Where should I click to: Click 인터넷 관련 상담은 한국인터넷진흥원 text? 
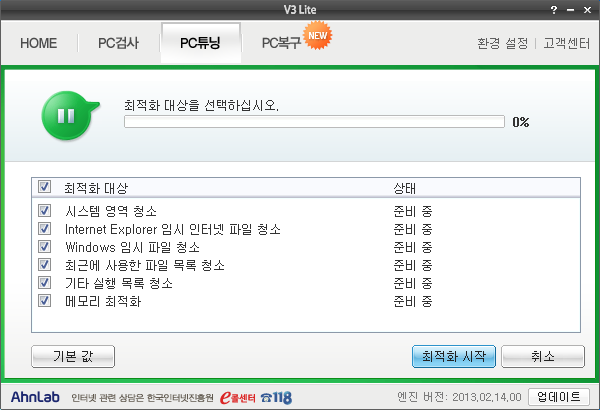coord(142,398)
